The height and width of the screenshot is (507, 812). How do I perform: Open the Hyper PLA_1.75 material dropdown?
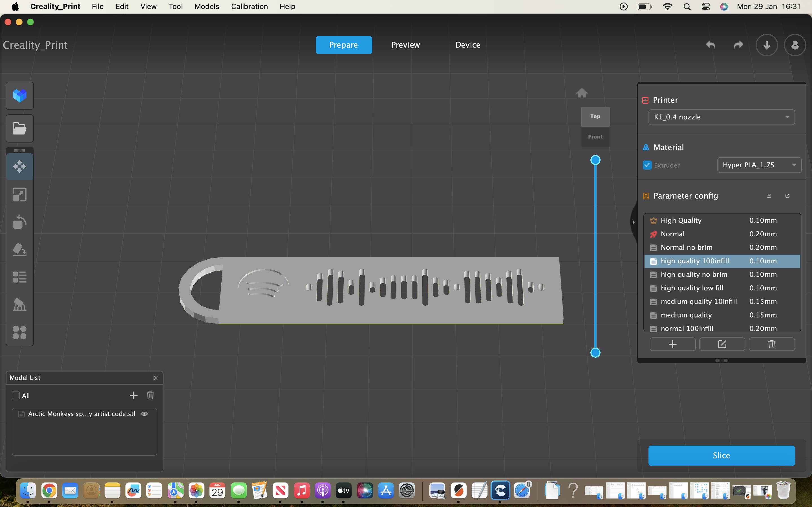click(x=759, y=165)
